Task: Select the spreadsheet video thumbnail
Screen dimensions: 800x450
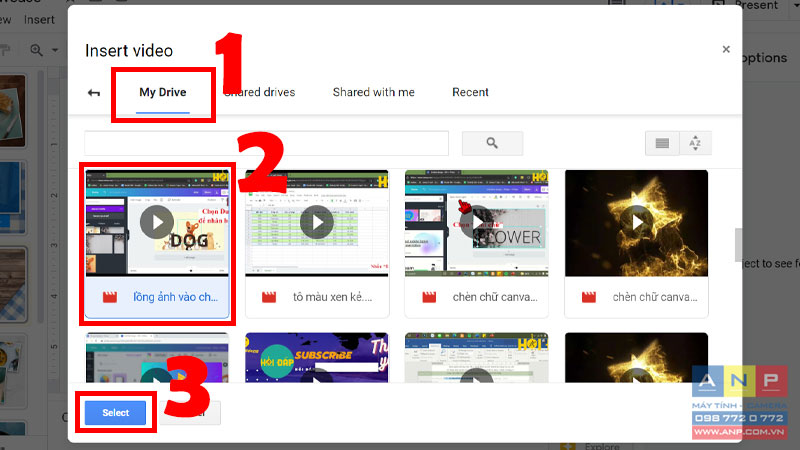Action: point(317,223)
